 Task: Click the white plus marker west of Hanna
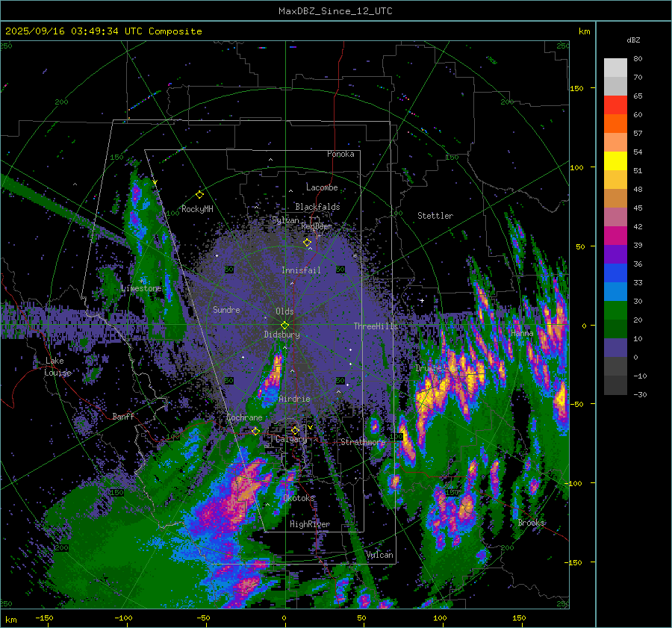pos(422,300)
